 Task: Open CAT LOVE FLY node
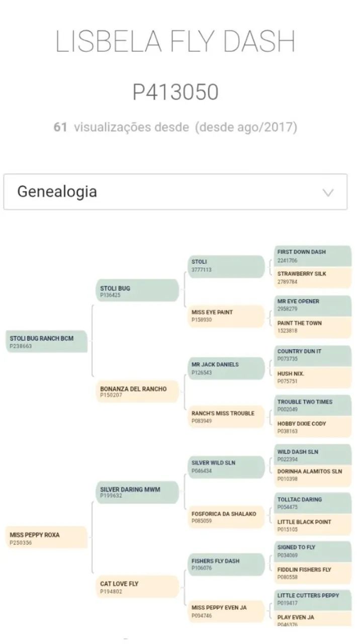point(137,587)
